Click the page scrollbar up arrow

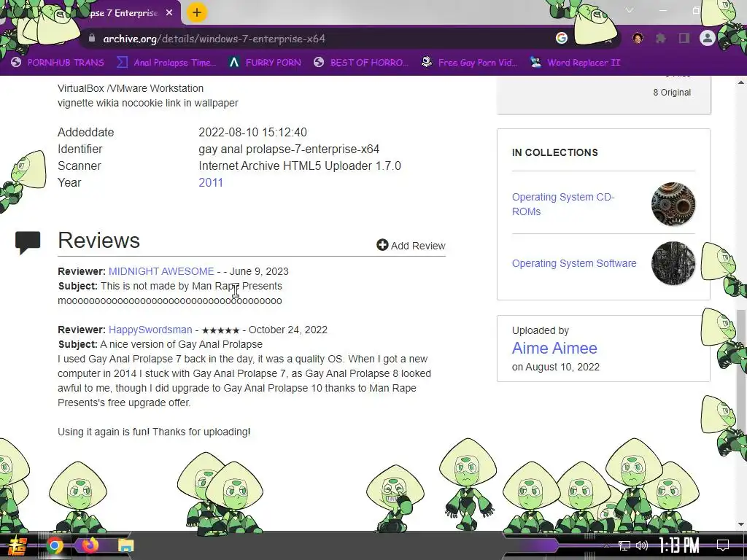click(741, 82)
